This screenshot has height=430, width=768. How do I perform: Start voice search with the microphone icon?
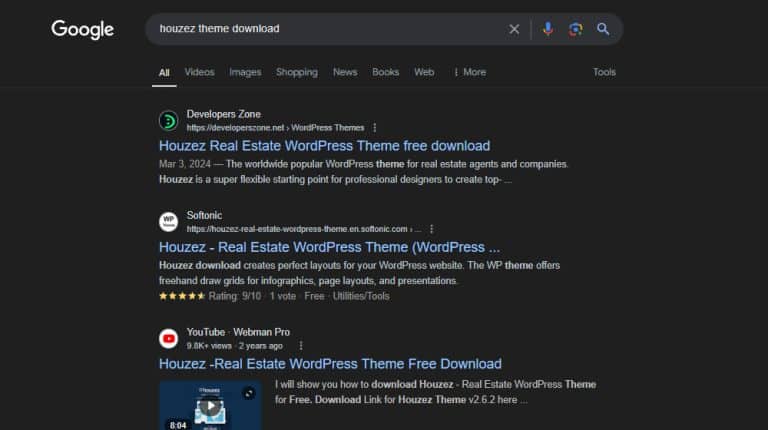click(x=548, y=29)
